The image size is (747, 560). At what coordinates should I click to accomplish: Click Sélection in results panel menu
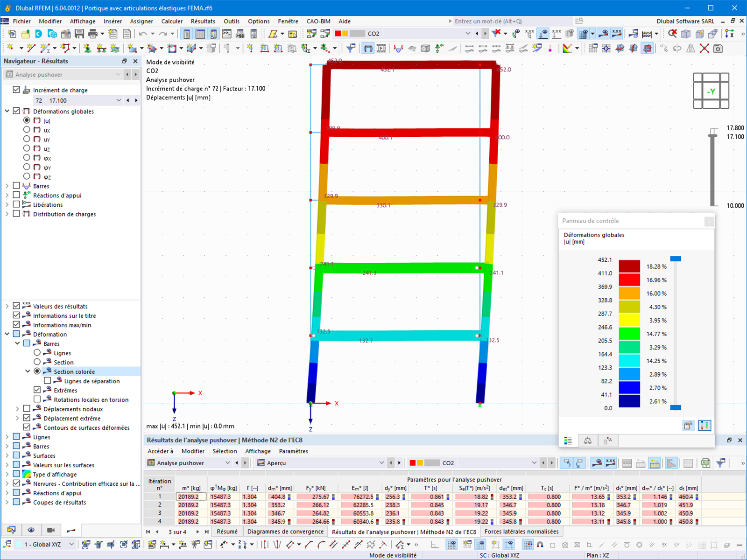(225, 451)
